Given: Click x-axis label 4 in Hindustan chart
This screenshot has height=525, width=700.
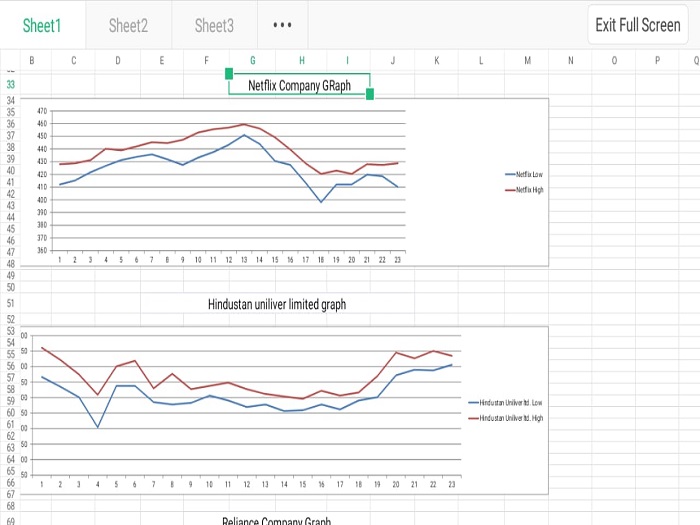Looking at the screenshot, I should [97, 484].
